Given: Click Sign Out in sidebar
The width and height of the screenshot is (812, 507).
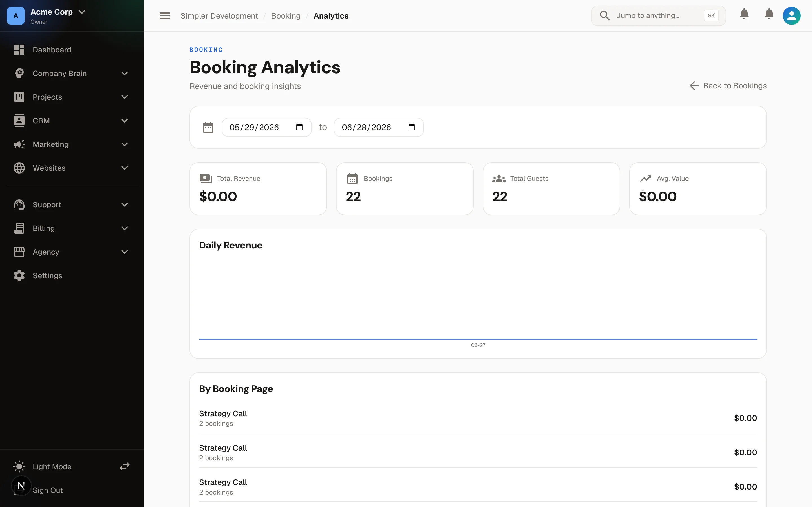Looking at the screenshot, I should pyautogui.click(x=48, y=490).
